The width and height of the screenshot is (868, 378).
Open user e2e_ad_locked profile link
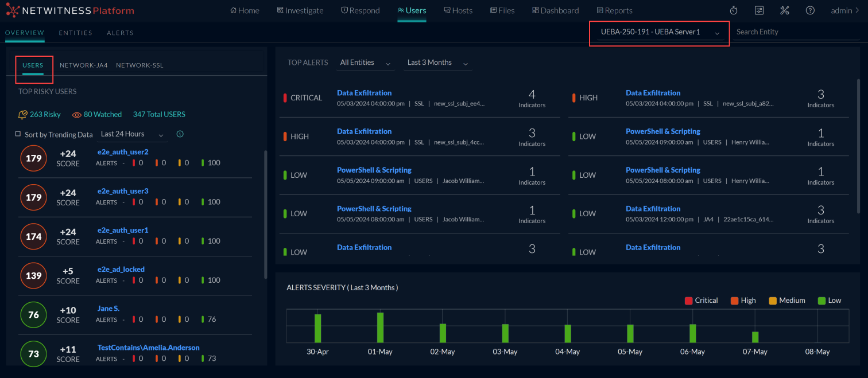(x=121, y=269)
